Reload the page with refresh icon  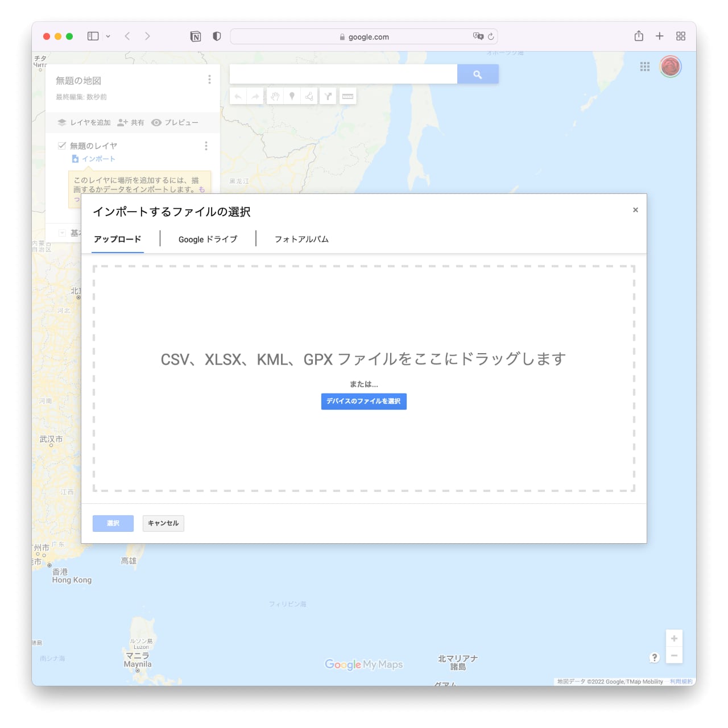click(x=491, y=36)
